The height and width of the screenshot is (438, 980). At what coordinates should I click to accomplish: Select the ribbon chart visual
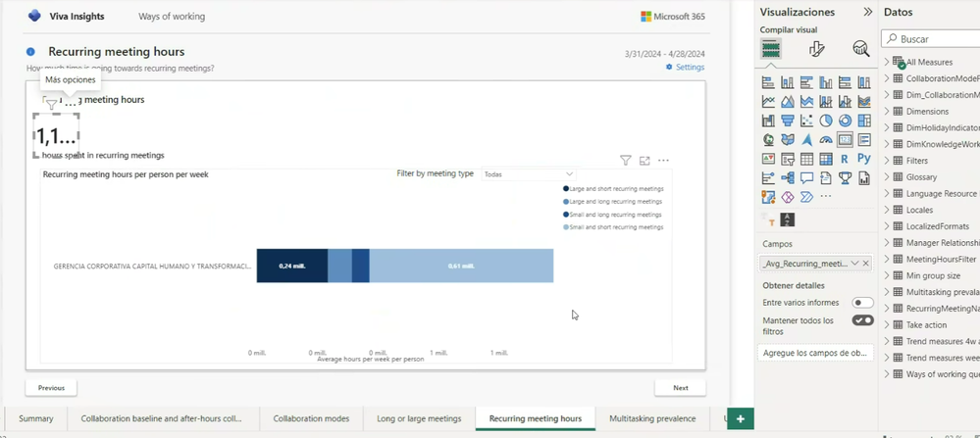point(863,101)
